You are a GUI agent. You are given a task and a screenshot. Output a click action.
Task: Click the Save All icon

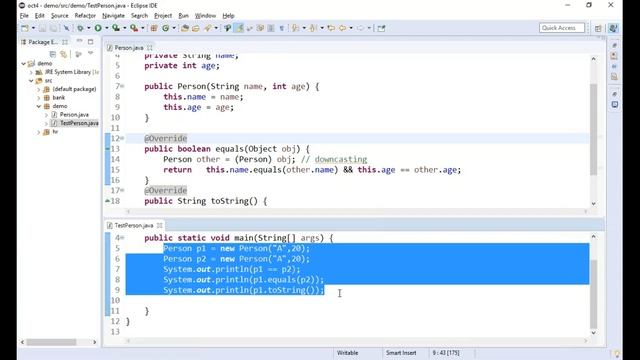click(53, 28)
